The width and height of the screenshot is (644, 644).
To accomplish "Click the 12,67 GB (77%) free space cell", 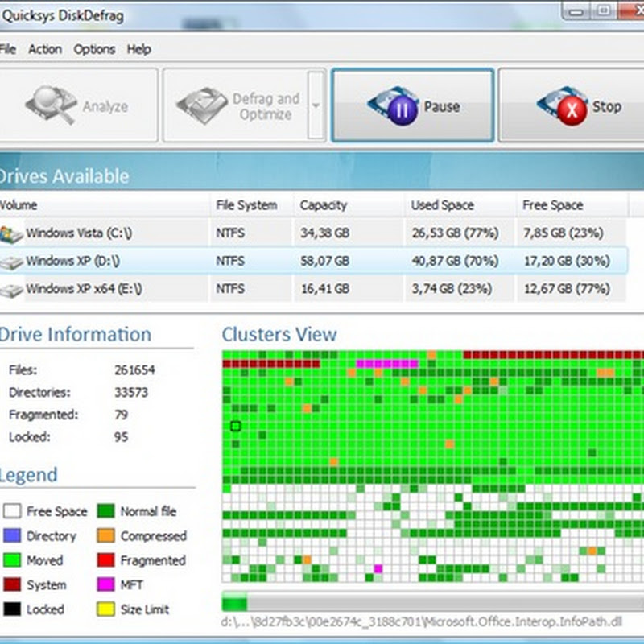I will 567,289.
